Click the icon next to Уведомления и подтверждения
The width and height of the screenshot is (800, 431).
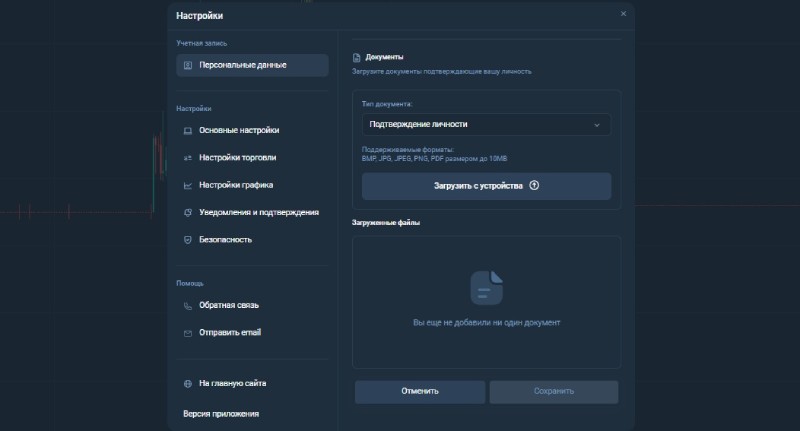pyautogui.click(x=188, y=212)
